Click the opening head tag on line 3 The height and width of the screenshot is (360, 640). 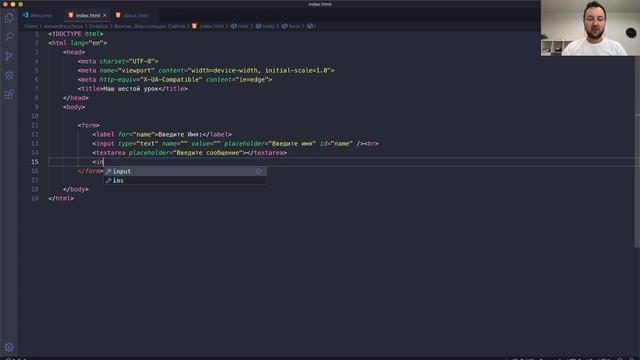coord(74,52)
